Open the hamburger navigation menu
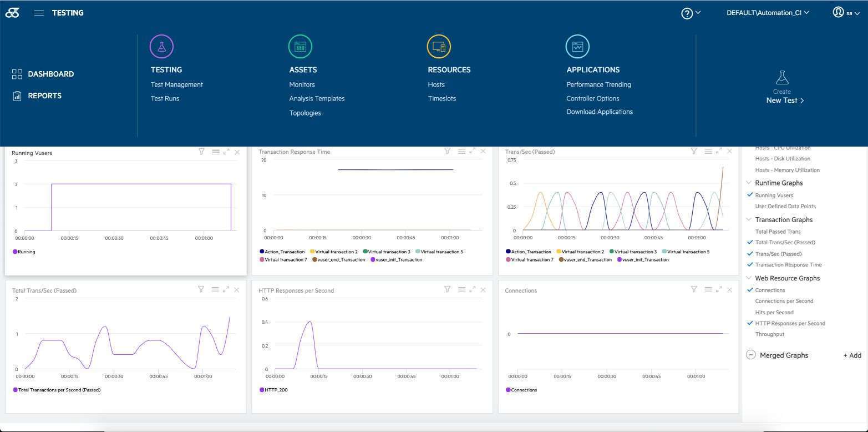The image size is (868, 432). pyautogui.click(x=39, y=13)
